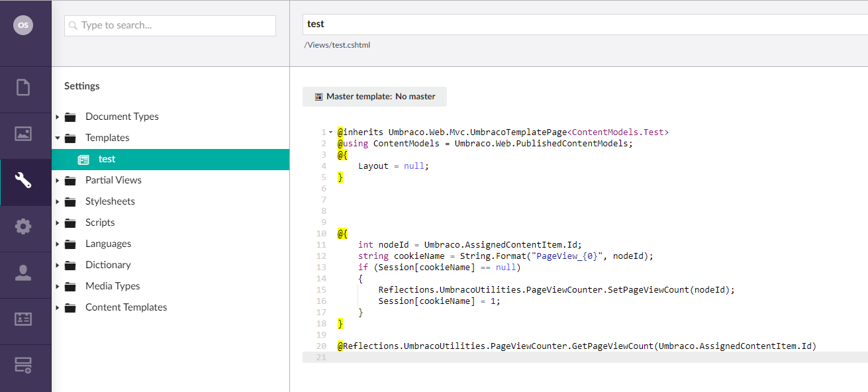Image resolution: width=868 pixels, height=392 pixels.
Task: Expand the Partial Views tree node
Action: [x=58, y=181]
